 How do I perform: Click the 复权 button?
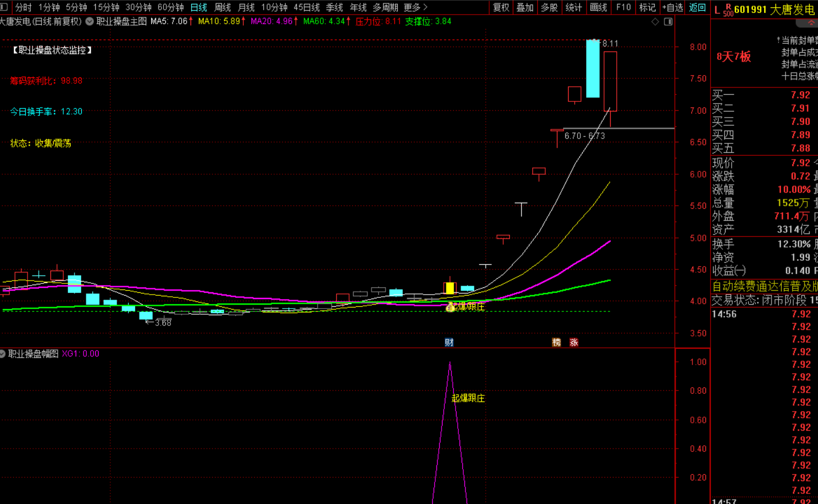click(x=501, y=7)
